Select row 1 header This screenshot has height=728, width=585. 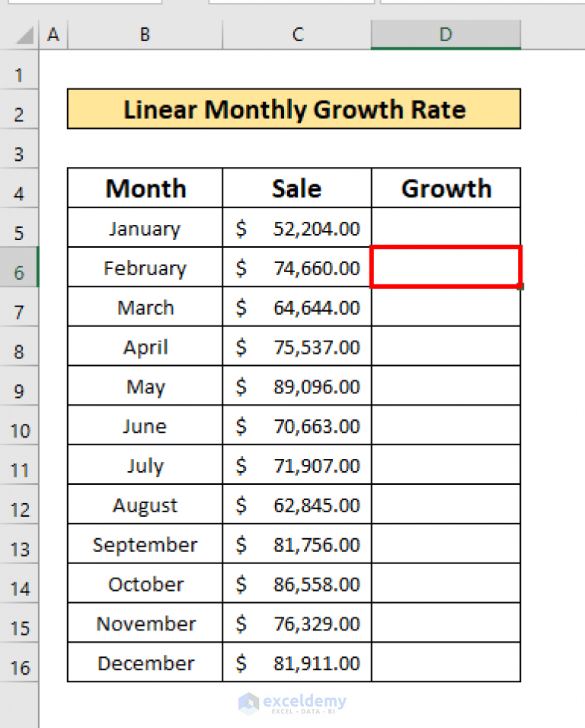[19, 74]
